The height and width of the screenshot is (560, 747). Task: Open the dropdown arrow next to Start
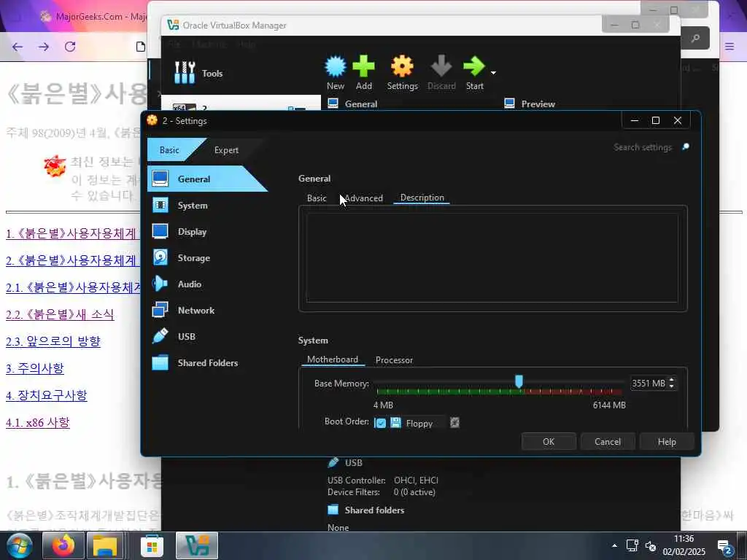pyautogui.click(x=493, y=73)
